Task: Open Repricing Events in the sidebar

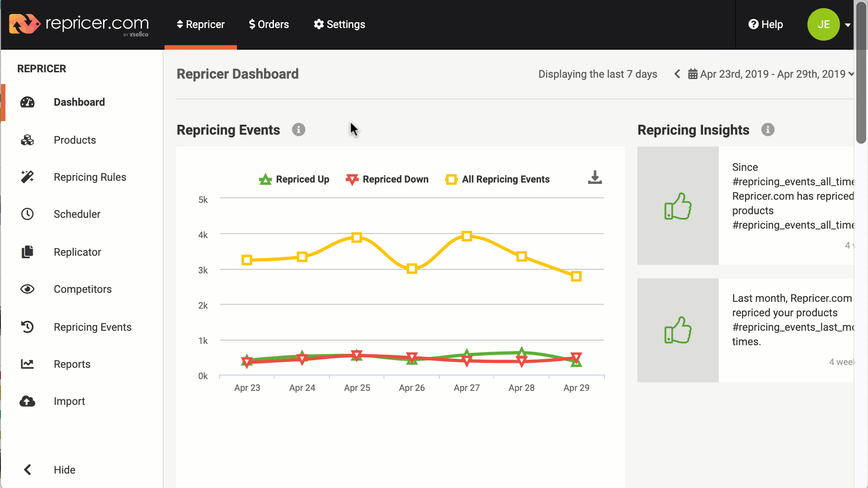Action: (93, 327)
